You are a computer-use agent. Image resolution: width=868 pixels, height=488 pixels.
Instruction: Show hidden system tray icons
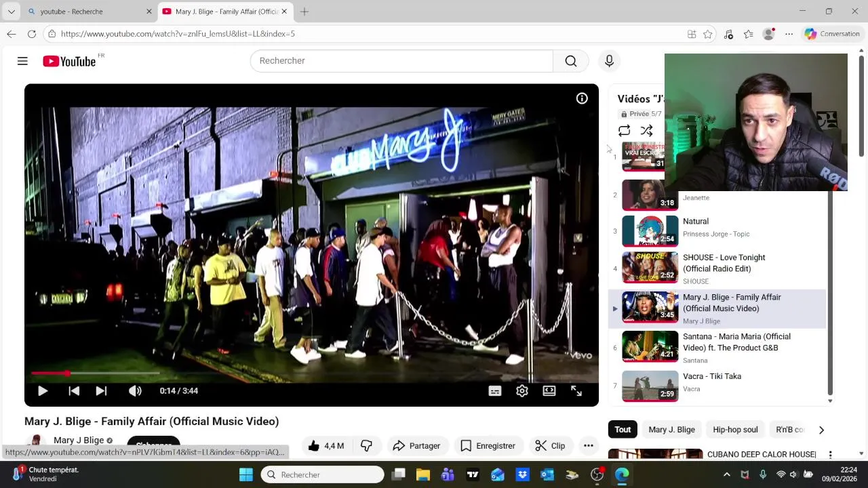(x=727, y=474)
